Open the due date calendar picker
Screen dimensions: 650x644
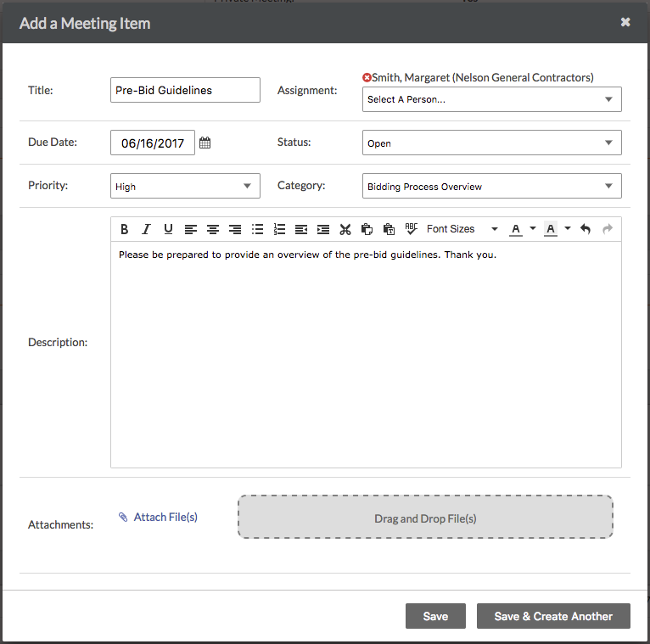tap(205, 143)
